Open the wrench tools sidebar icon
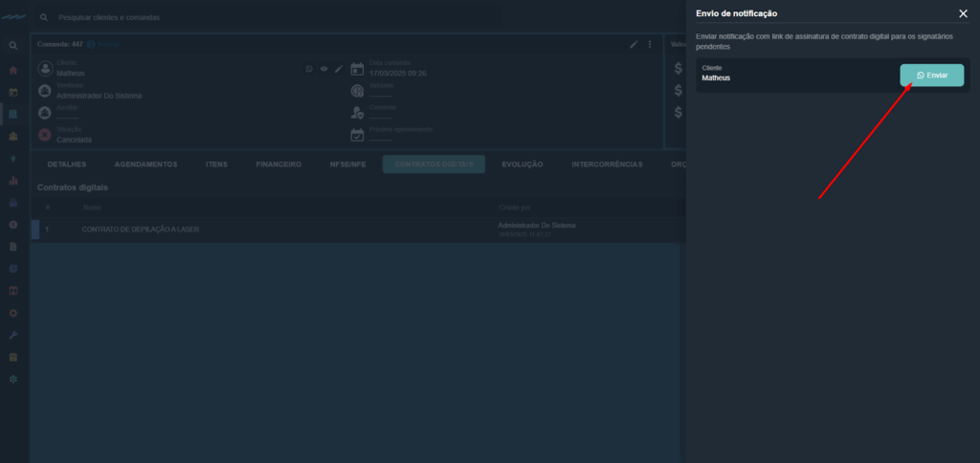The height and width of the screenshot is (463, 980). tap(13, 335)
